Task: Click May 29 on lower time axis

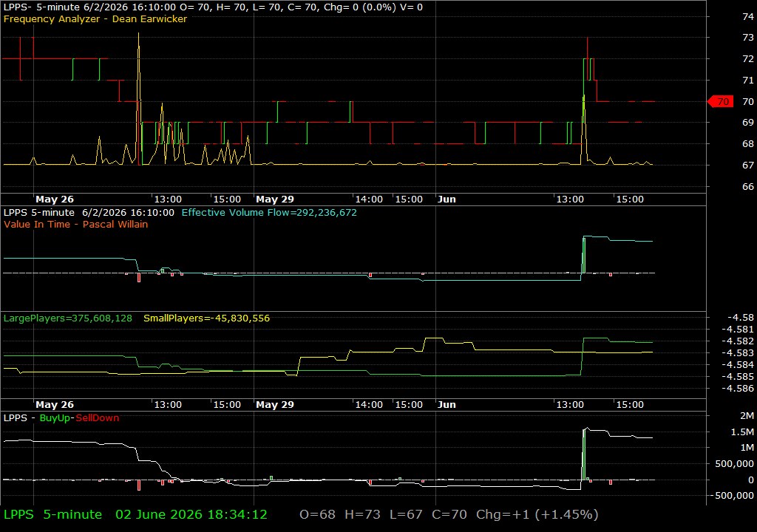Action: [x=275, y=405]
